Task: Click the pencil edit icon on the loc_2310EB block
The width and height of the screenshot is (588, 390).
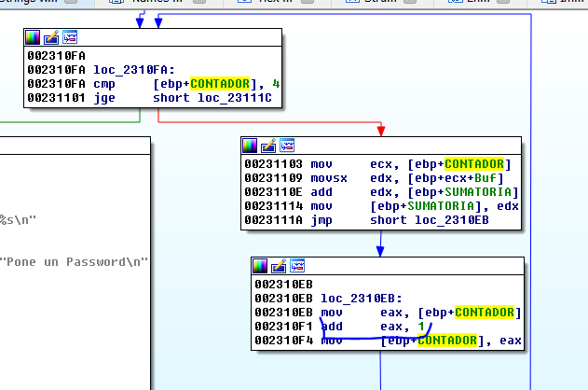Action: point(278,266)
